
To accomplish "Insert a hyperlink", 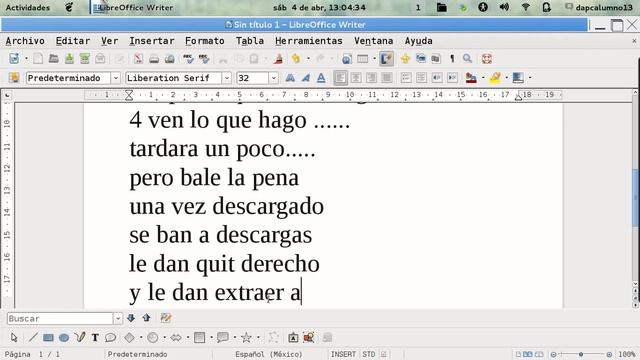I will [x=347, y=59].
